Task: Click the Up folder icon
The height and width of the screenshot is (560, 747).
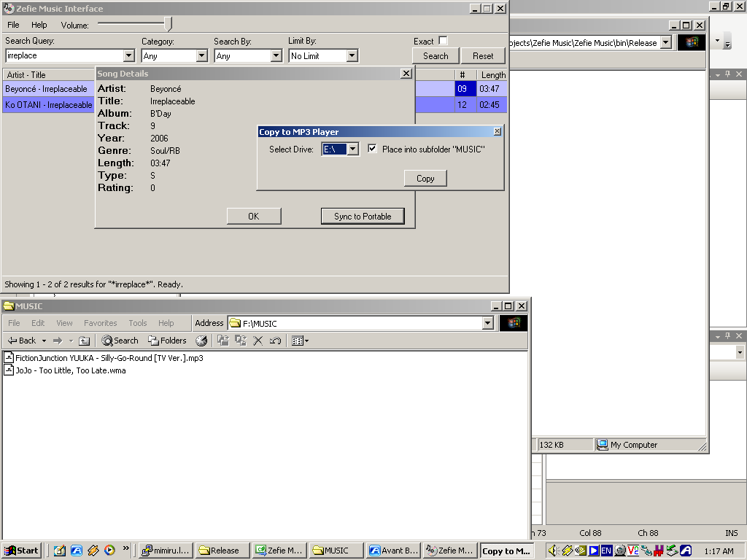Action: coord(85,341)
